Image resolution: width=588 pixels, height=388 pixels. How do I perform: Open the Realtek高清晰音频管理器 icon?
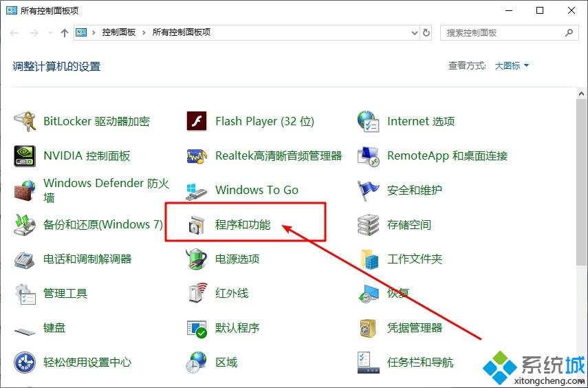tap(197, 155)
